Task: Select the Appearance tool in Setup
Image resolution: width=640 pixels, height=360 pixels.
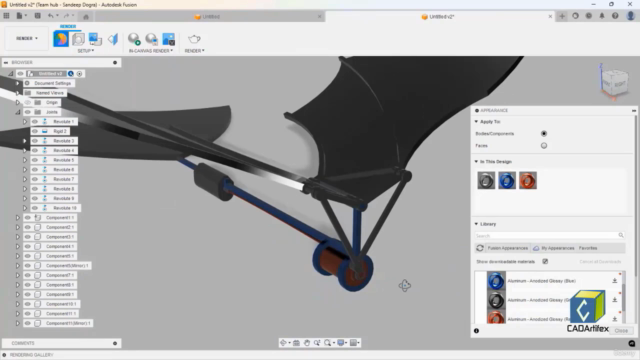Action: [x=61, y=39]
